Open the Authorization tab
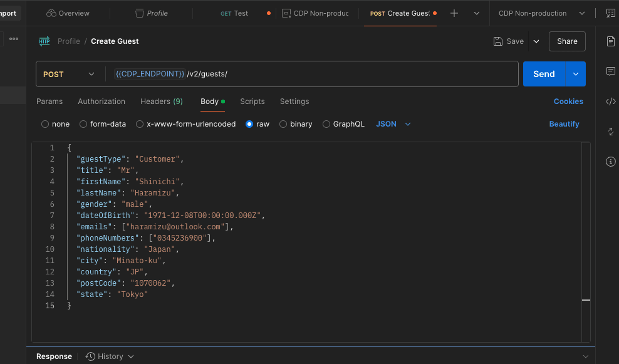 [x=101, y=101]
